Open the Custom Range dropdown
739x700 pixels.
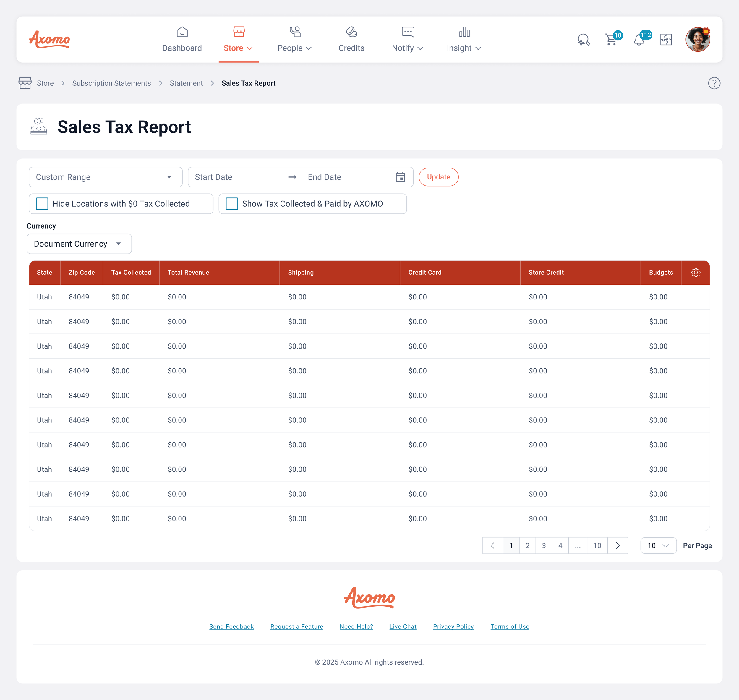[106, 177]
